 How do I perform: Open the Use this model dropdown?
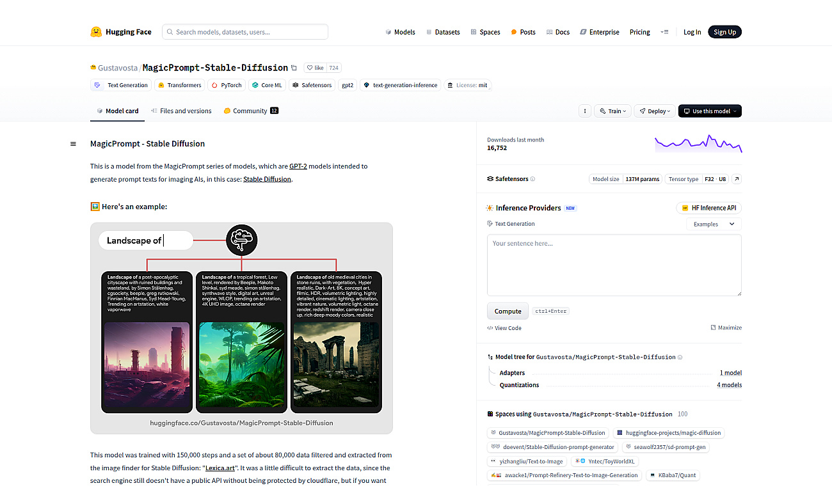[710, 111]
